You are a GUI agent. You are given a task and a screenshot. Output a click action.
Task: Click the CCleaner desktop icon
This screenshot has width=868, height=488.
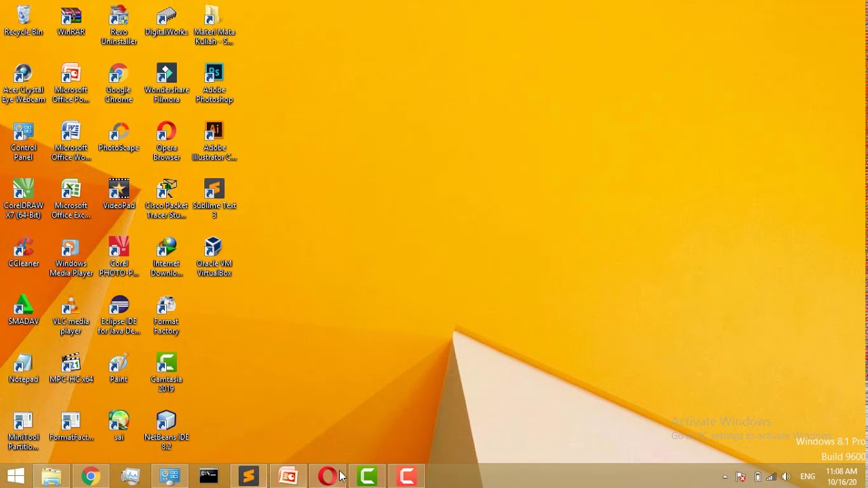click(x=24, y=252)
